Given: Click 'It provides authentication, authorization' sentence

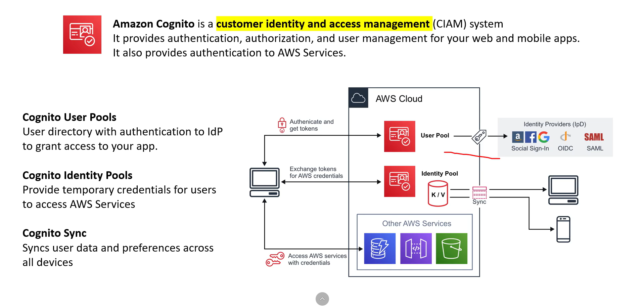Looking at the screenshot, I should coord(346,38).
